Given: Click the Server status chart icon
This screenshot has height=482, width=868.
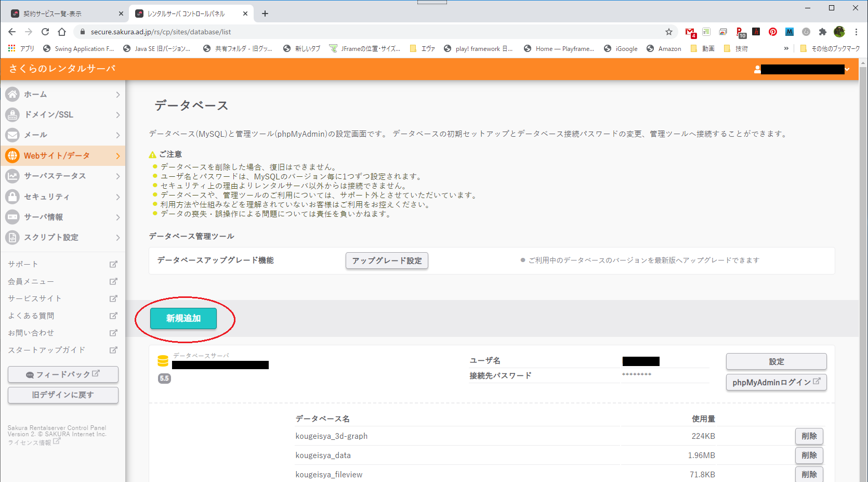Looking at the screenshot, I should [x=12, y=176].
